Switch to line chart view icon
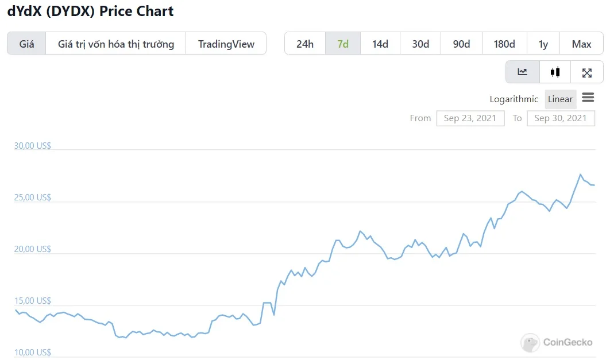This screenshot has height=364, width=606. 523,72
